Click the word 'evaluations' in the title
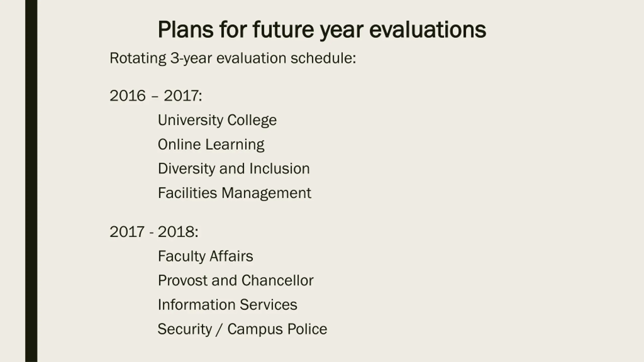The height and width of the screenshot is (362, 644). click(x=427, y=30)
